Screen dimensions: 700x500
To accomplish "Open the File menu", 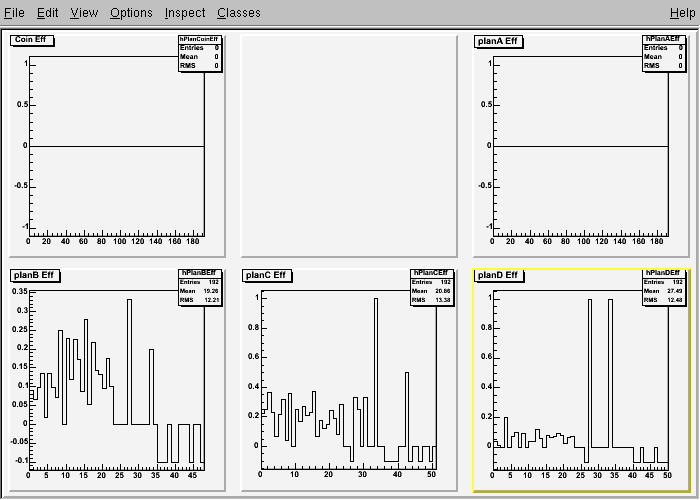I will click(x=14, y=12).
